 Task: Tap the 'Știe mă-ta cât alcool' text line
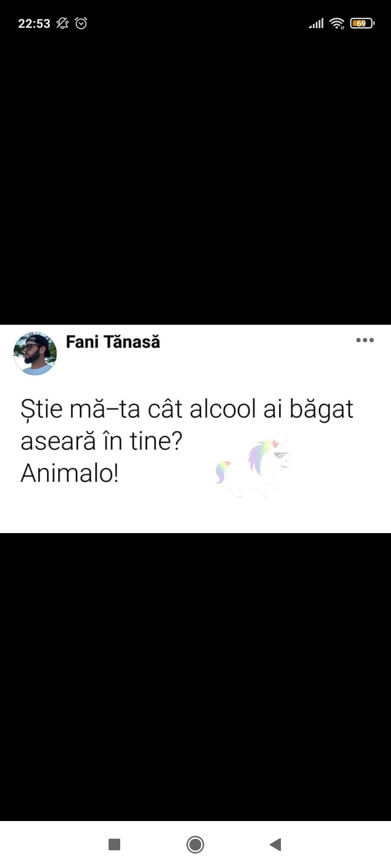click(187, 409)
